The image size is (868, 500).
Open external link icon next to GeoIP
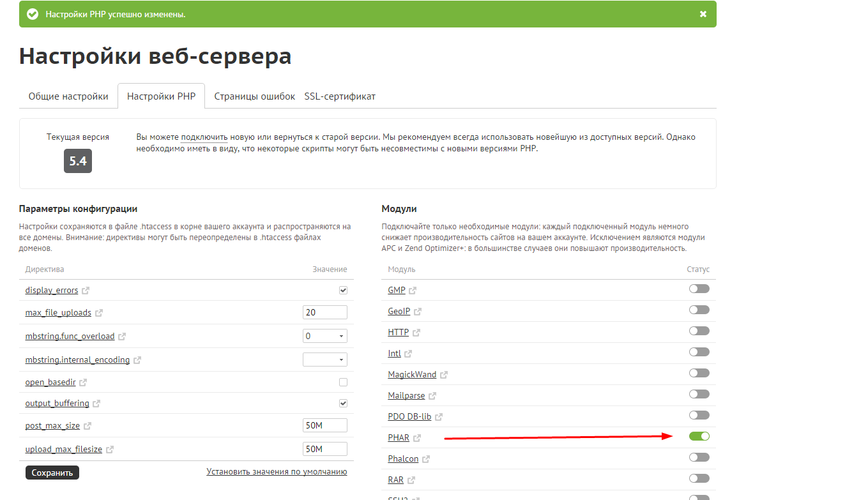point(418,312)
